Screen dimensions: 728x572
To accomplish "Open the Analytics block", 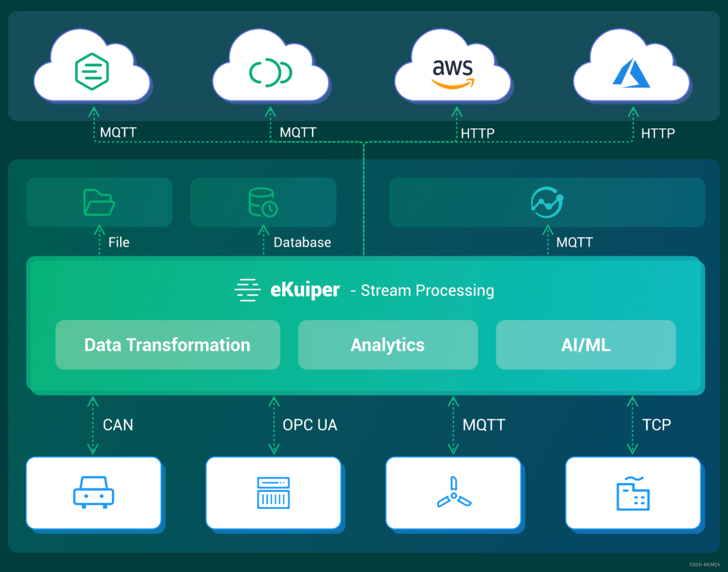I will coord(388,345).
